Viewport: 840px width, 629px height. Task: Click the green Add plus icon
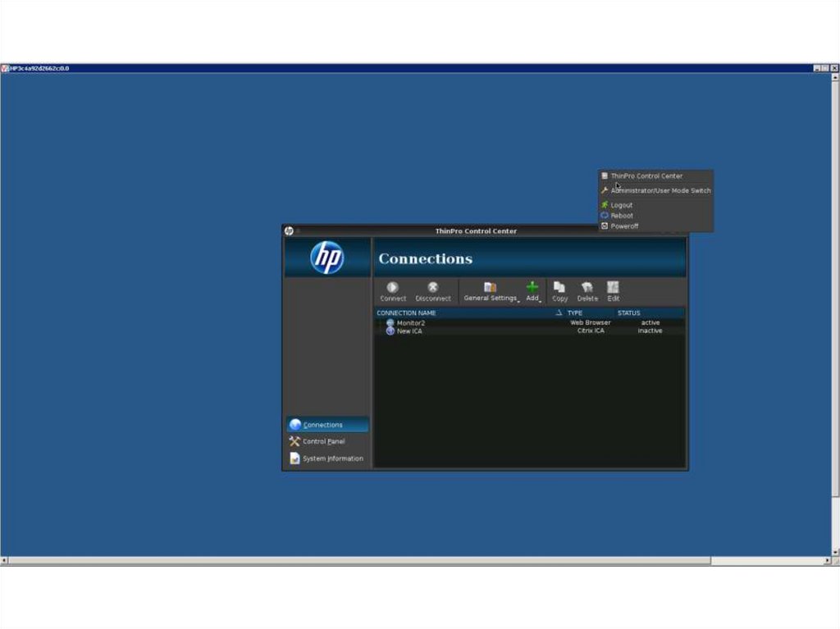[x=532, y=287]
